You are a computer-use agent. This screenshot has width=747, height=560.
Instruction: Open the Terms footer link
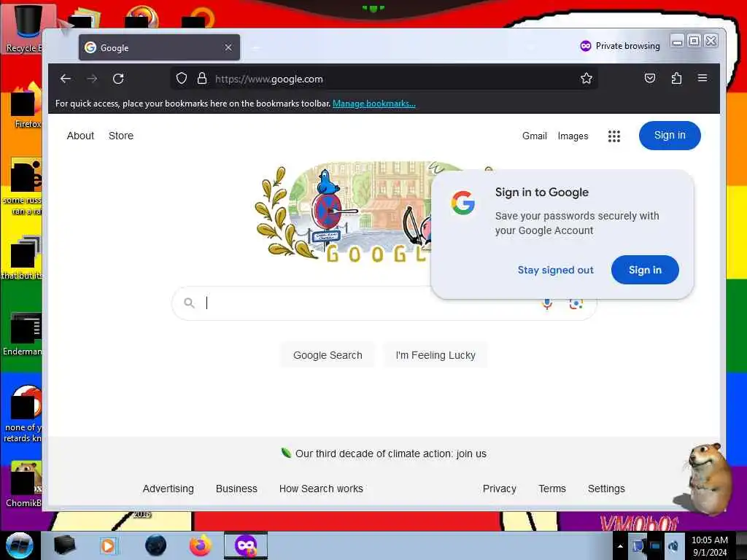click(x=552, y=489)
